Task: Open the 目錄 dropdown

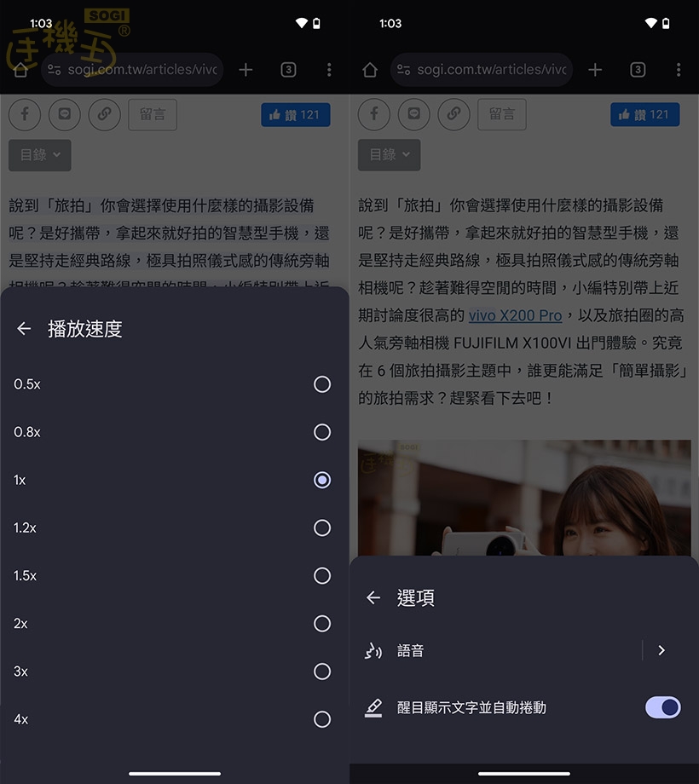Action: point(39,155)
